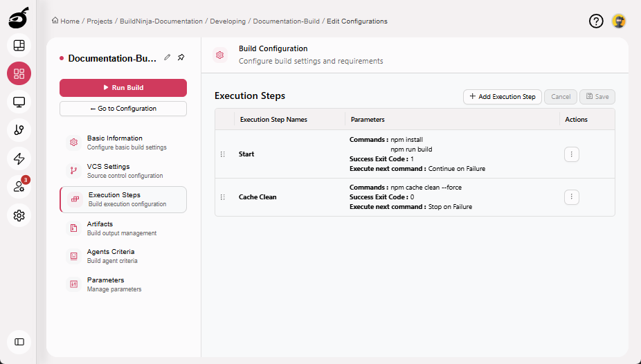Click the Run Build button
The width and height of the screenshot is (641, 364).
(123, 88)
